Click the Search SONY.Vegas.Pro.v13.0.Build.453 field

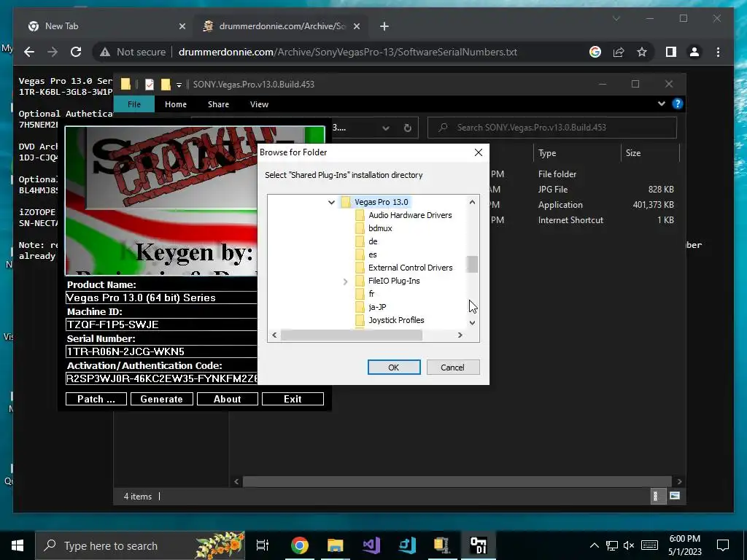pos(551,128)
